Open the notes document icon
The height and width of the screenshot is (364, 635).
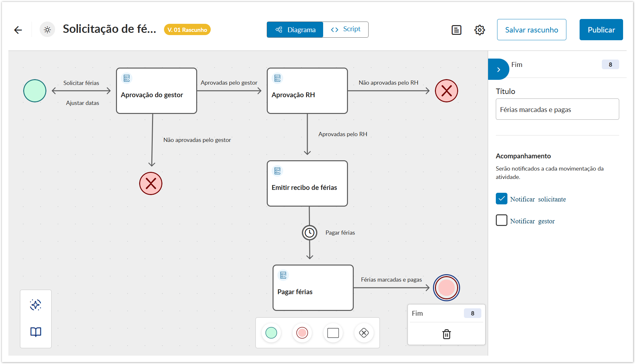click(456, 30)
